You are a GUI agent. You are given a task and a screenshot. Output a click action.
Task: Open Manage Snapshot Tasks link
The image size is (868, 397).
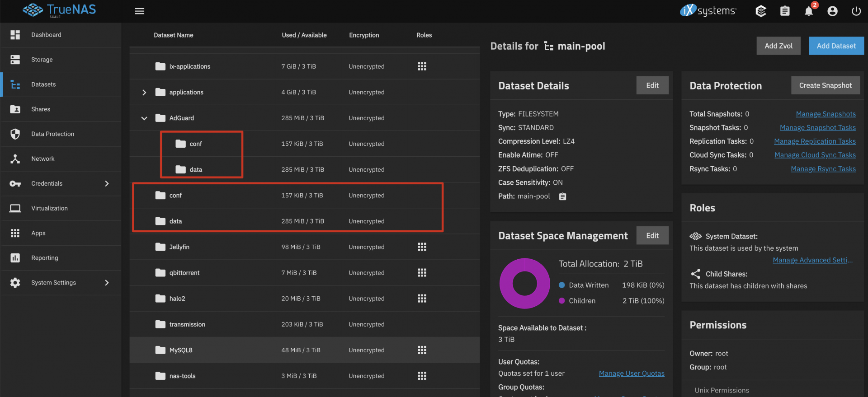tap(818, 128)
